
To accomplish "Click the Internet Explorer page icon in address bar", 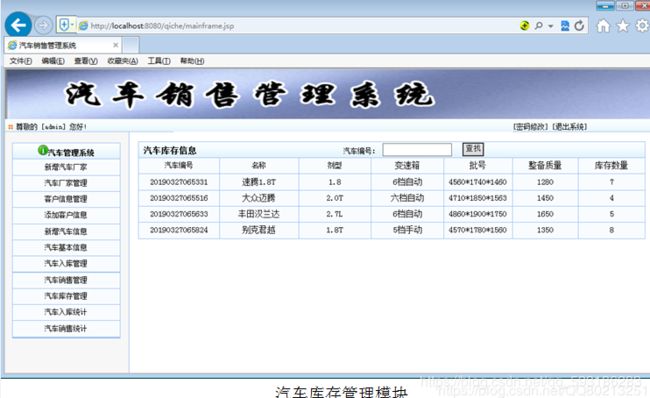I will pyautogui.click(x=84, y=26).
